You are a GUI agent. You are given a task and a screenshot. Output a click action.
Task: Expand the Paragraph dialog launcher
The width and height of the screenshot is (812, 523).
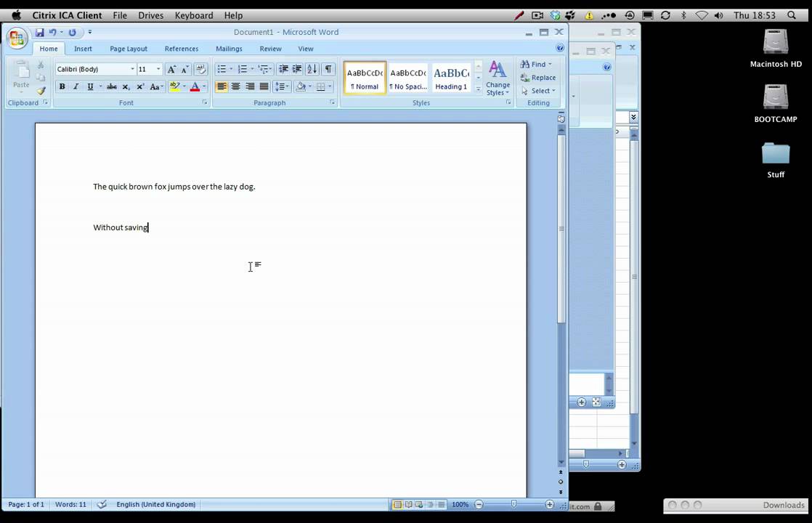pyautogui.click(x=333, y=102)
